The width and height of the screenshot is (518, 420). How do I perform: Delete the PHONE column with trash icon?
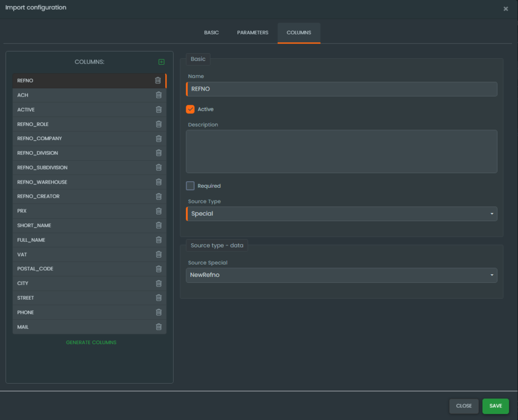coord(158,312)
